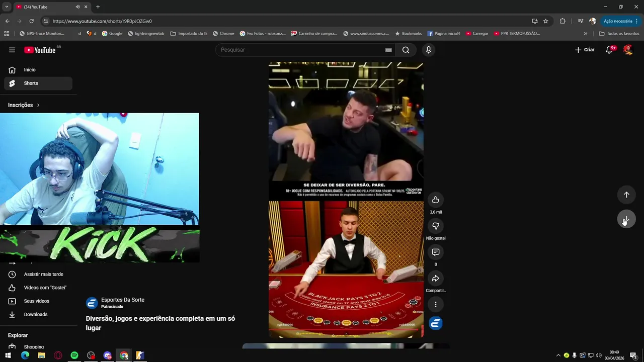Viewport: 644px width, 362px height.
Task: Dislike the Short (Não gostei)
Action: click(x=436, y=226)
